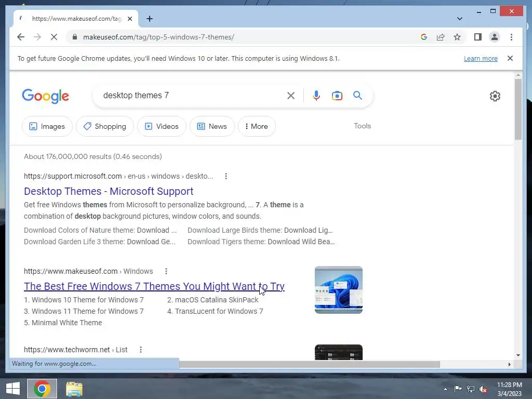Screen dimensions: 532x399
Task: Click '5. Minimal White Theme' text
Action: pyautogui.click(x=63, y=323)
